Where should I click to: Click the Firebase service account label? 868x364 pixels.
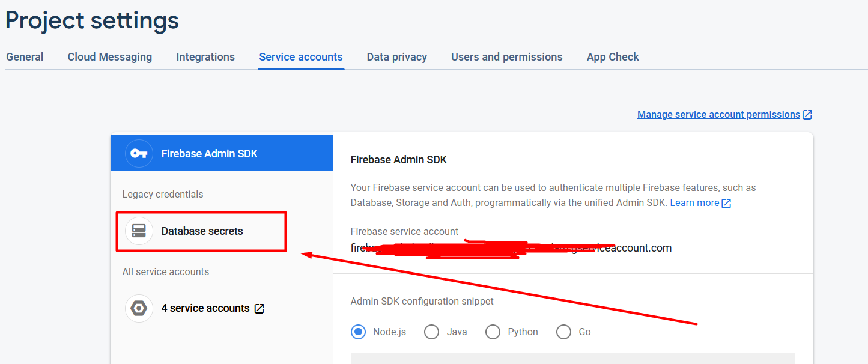tap(404, 231)
